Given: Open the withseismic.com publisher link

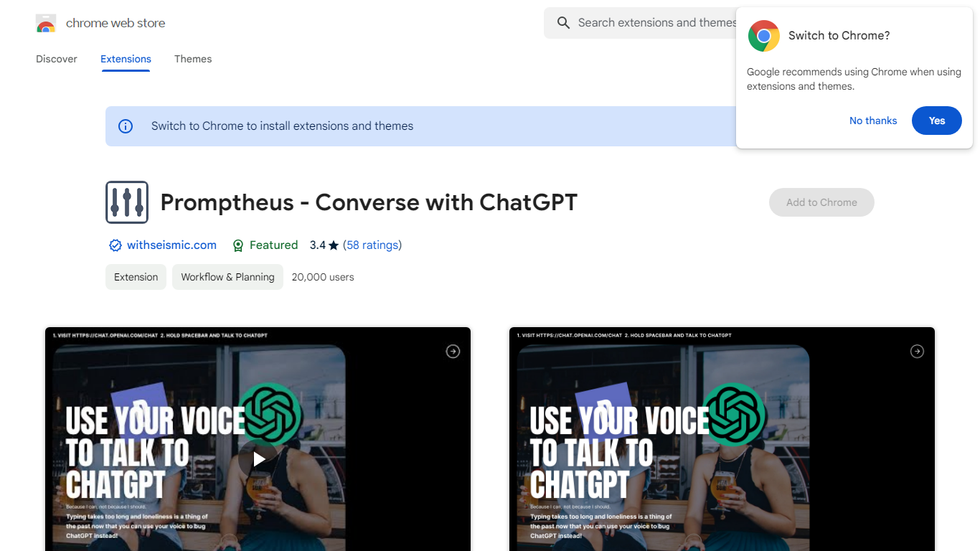Looking at the screenshot, I should tap(171, 245).
